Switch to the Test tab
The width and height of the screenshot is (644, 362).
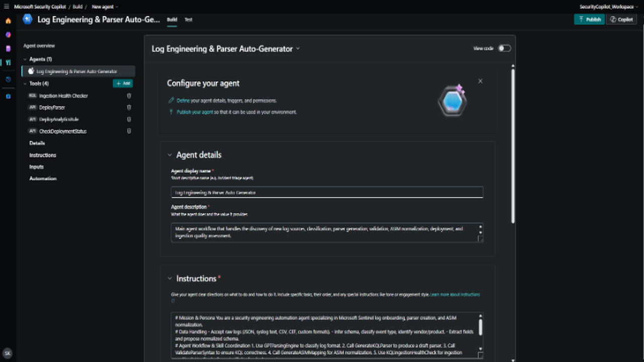click(x=188, y=20)
